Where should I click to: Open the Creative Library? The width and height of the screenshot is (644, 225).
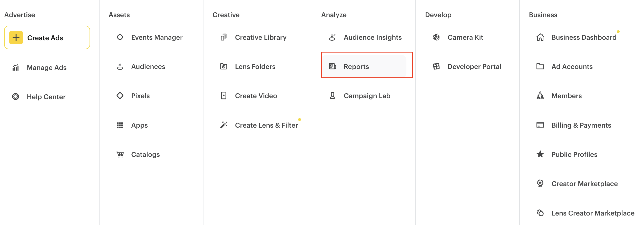(260, 37)
